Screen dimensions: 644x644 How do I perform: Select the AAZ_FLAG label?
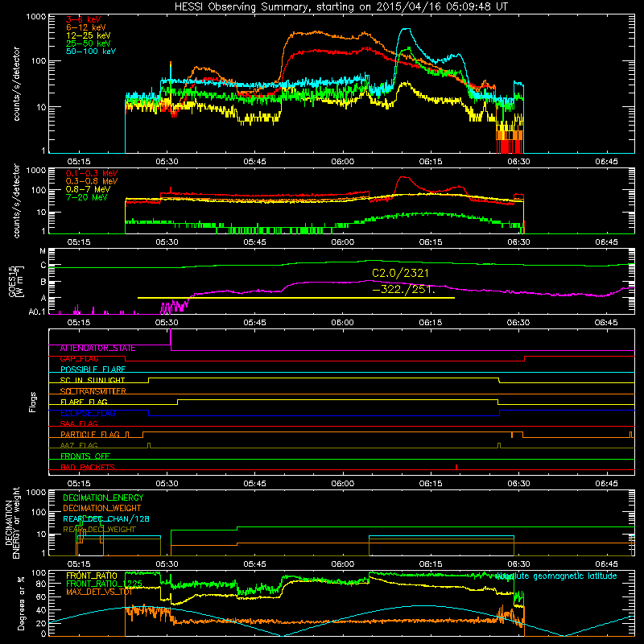[79, 446]
